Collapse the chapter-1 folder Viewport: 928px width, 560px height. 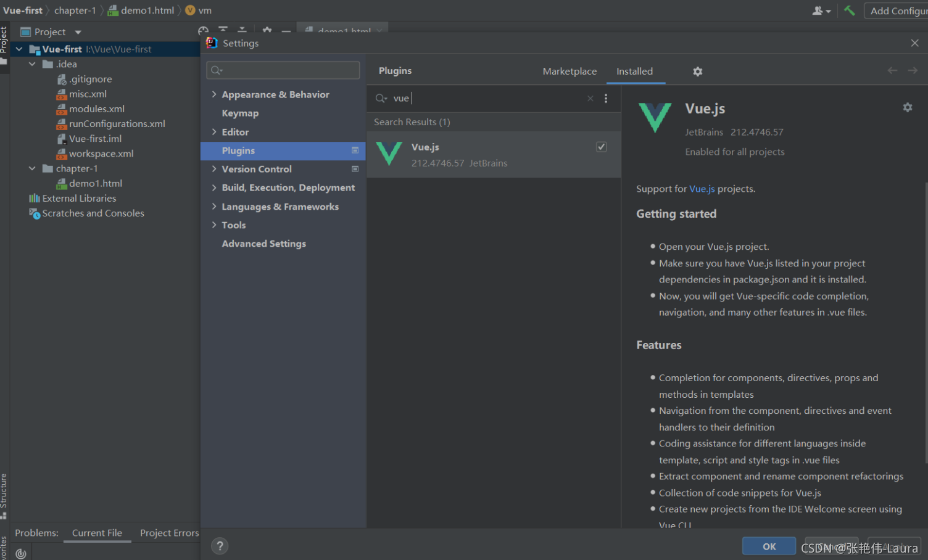coord(32,168)
